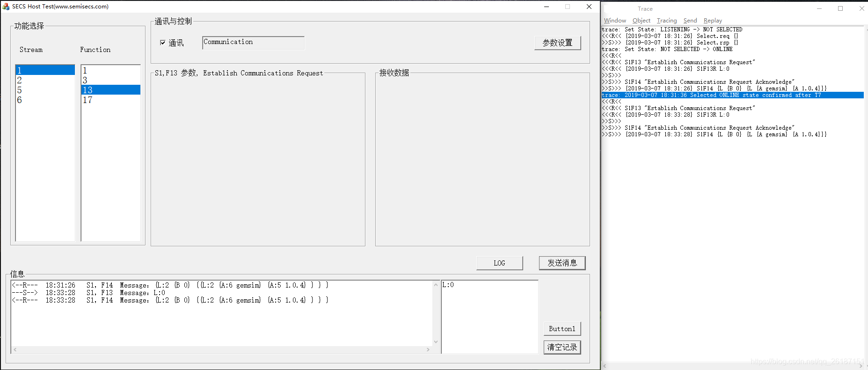868x370 pixels.
Task: Open the Window menu in Trace window
Action: (x=615, y=21)
